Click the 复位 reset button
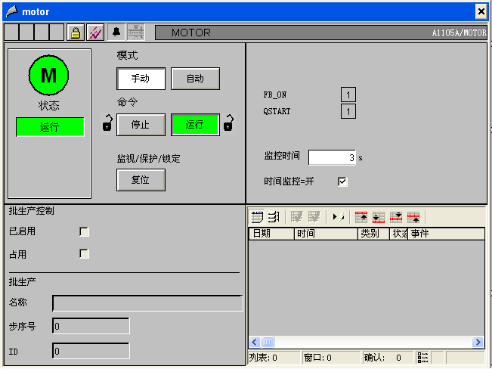Viewport: 492px width, 372px height. point(141,180)
